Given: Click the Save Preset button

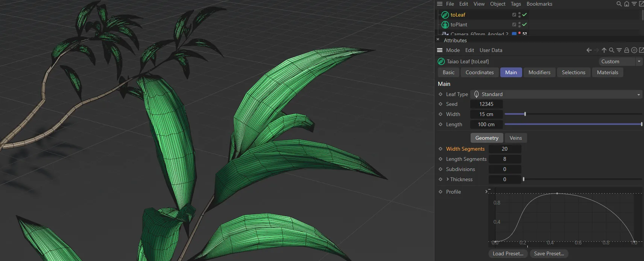Looking at the screenshot, I should pos(549,253).
